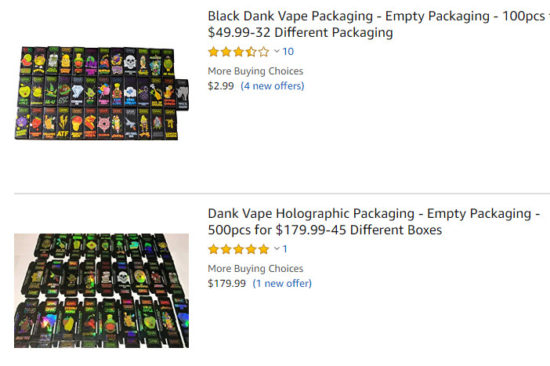The width and height of the screenshot is (550, 366).
Task: Click the middle star of the Holographic rating
Action: 239,249
